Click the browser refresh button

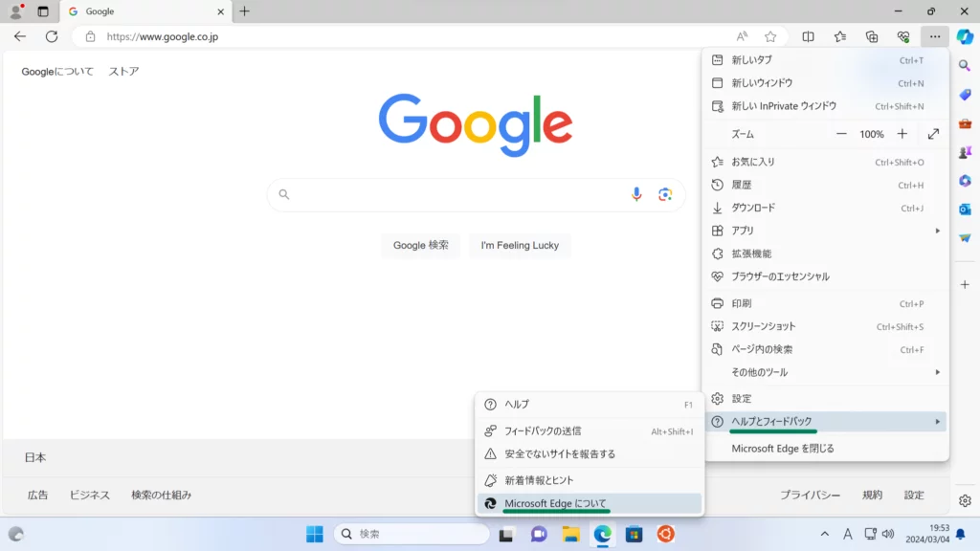pos(52,36)
